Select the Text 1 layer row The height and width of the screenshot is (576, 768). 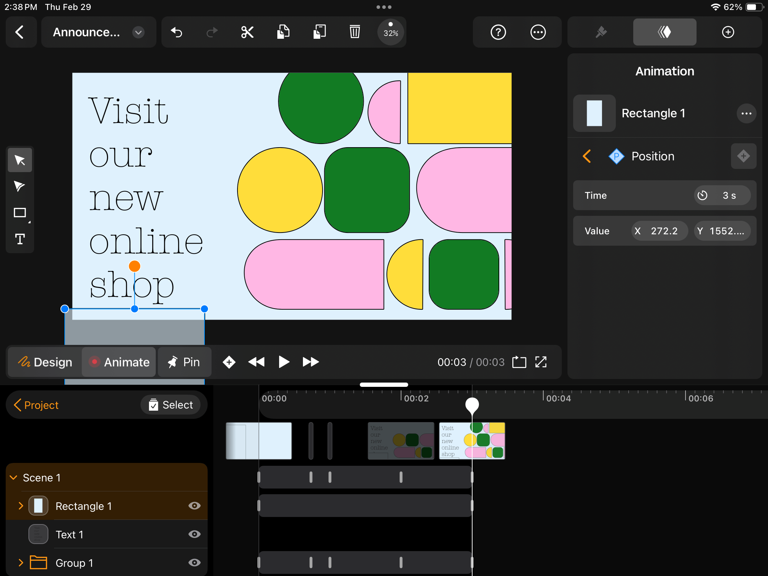click(107, 534)
